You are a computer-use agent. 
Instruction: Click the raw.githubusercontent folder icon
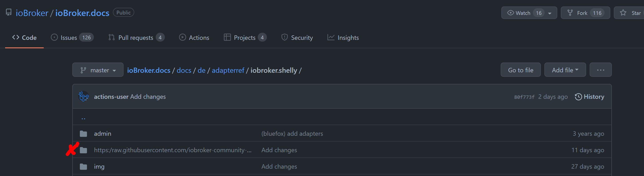click(83, 150)
